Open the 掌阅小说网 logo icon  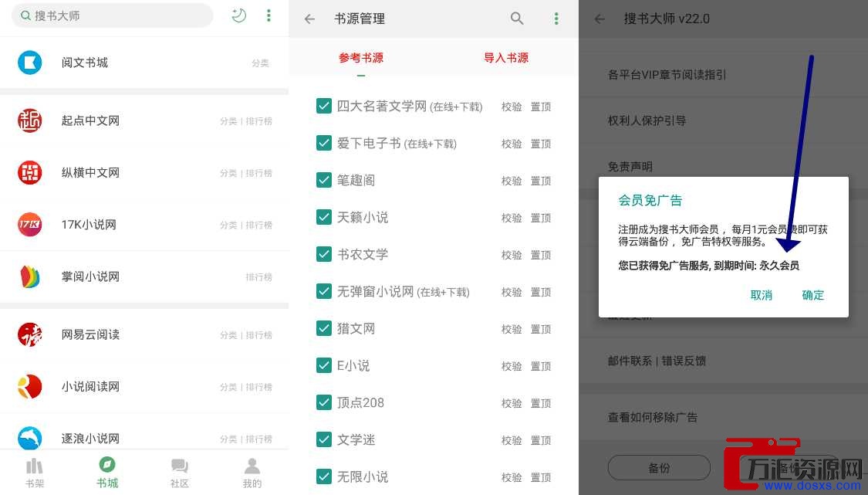[x=30, y=276]
